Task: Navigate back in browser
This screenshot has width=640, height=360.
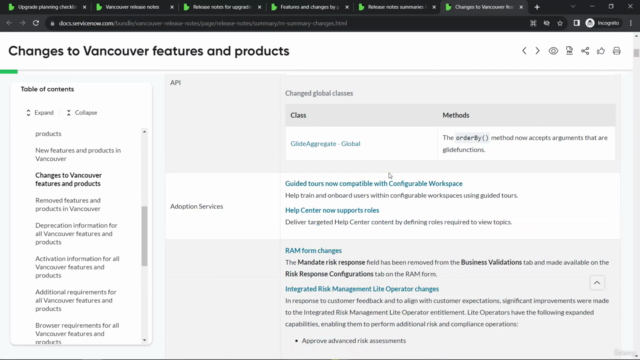Action: tap(9, 23)
